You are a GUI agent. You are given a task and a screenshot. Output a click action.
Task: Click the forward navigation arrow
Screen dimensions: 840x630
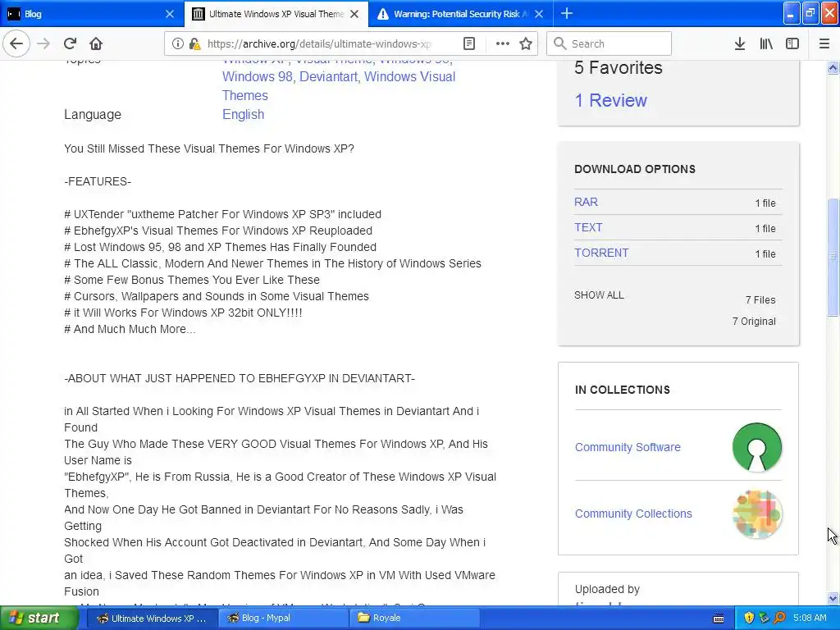(x=43, y=43)
